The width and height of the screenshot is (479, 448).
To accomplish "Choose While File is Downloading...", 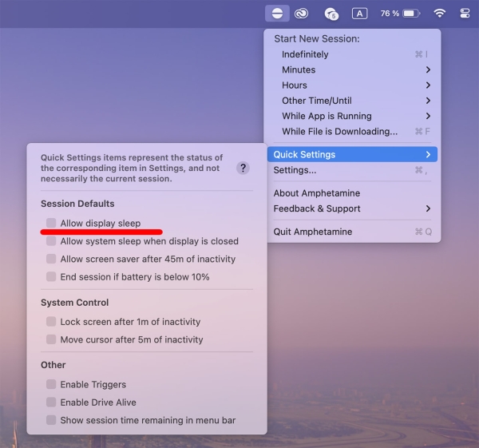I will [352, 132].
